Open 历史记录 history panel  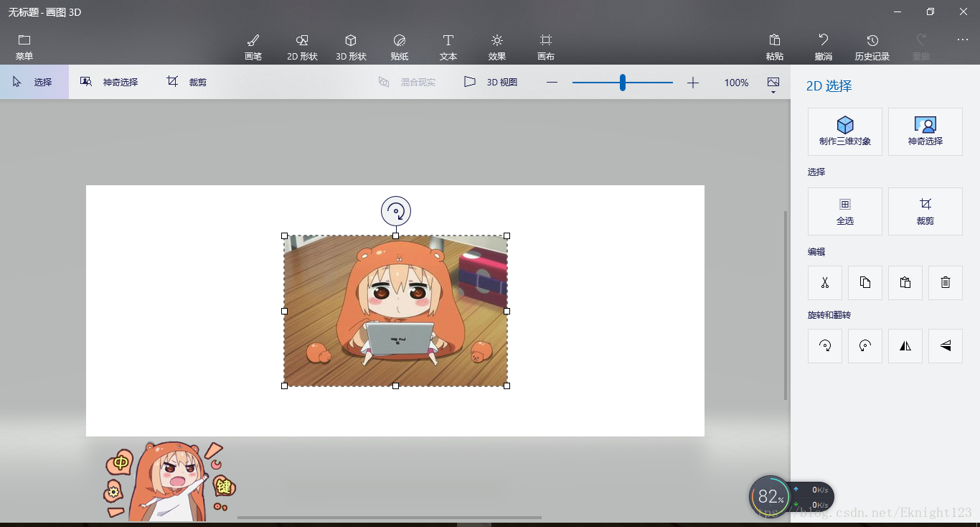872,47
